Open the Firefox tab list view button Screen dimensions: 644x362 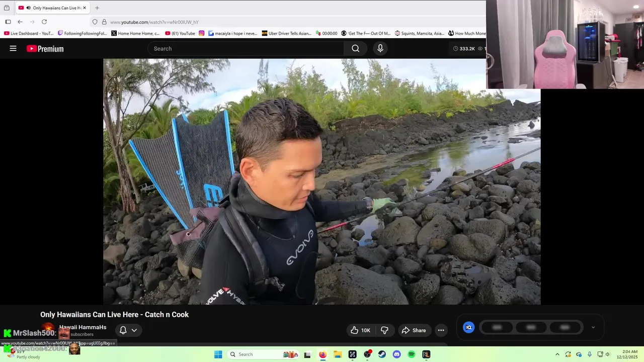tap(7, 8)
